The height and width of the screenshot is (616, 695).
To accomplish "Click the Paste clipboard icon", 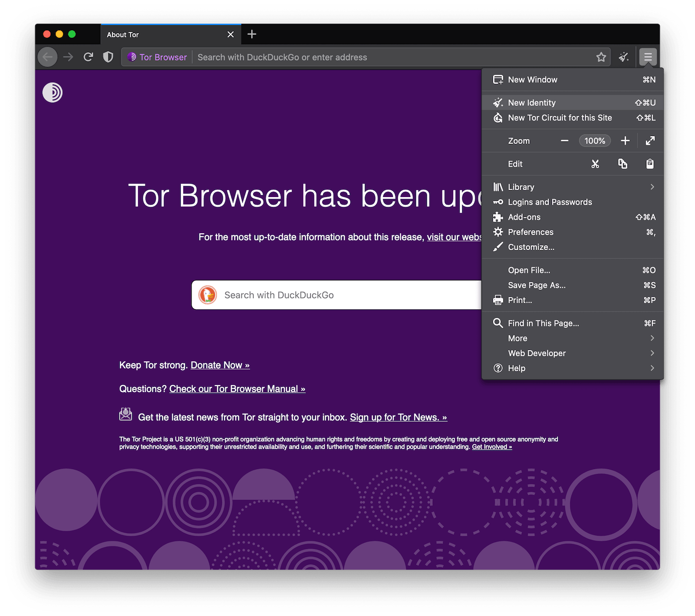I will pos(650,164).
